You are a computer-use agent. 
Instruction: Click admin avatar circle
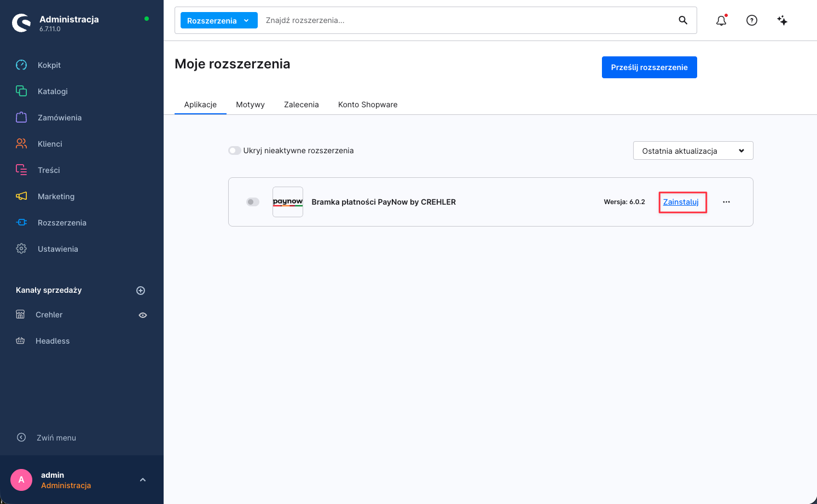[21, 480]
